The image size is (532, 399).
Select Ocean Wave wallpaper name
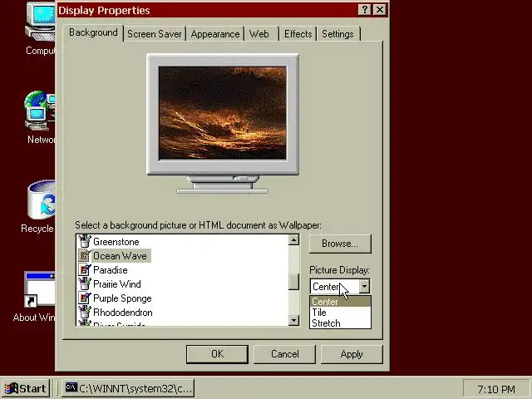pos(120,256)
